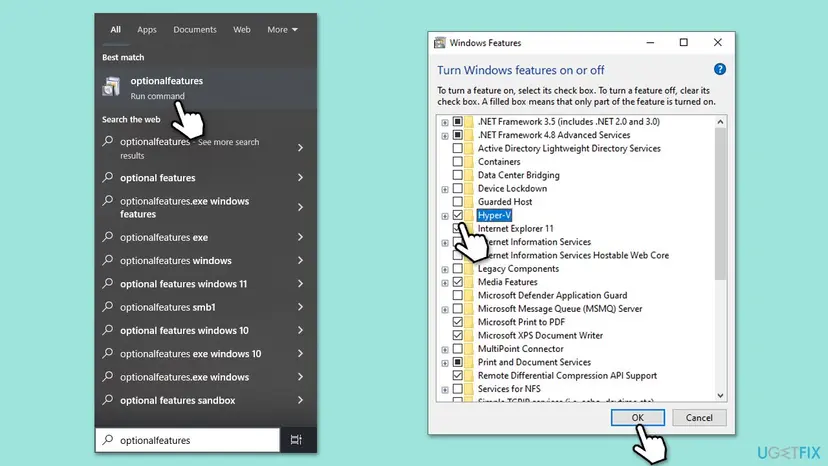
Task: Select 'optionalfeatures.exe windows' suggestion
Action: pyautogui.click(x=206, y=377)
